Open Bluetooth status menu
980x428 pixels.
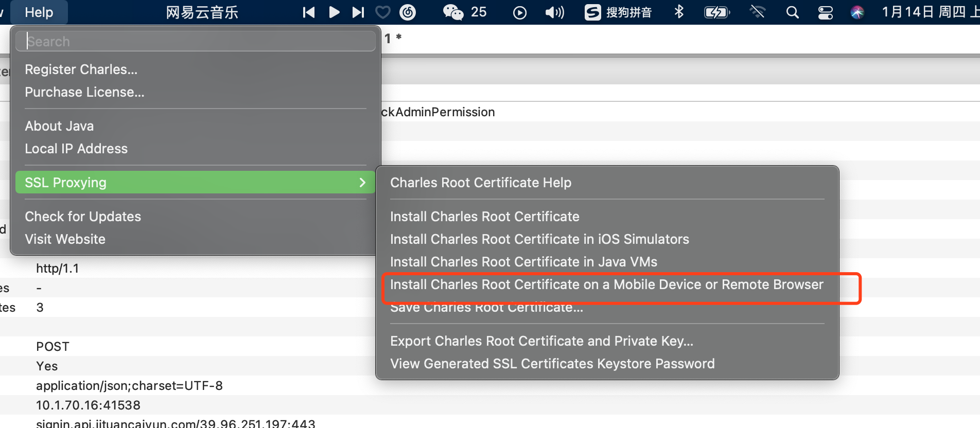click(679, 12)
